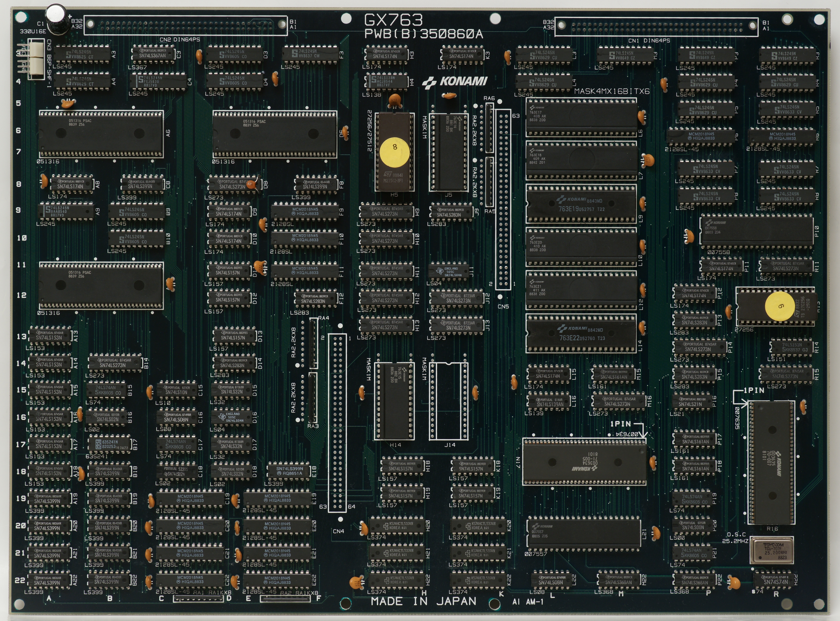The width and height of the screenshot is (840, 621).
Task: Click the "63S241N" PROM chip marking
Action: (110, 442)
